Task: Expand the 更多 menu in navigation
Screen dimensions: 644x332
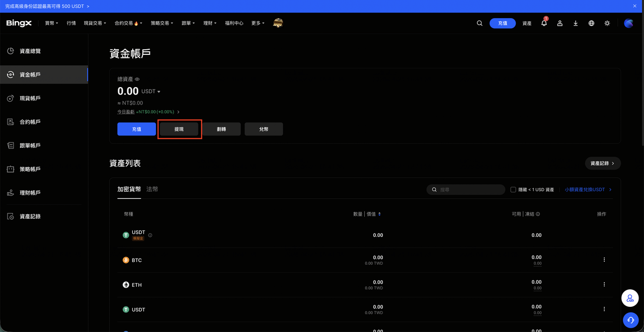Action: pos(258,23)
